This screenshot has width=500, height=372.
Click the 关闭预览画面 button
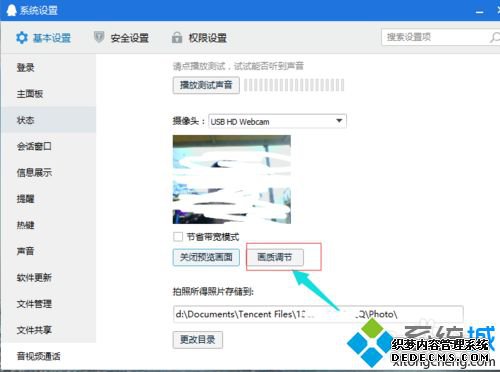tap(206, 257)
